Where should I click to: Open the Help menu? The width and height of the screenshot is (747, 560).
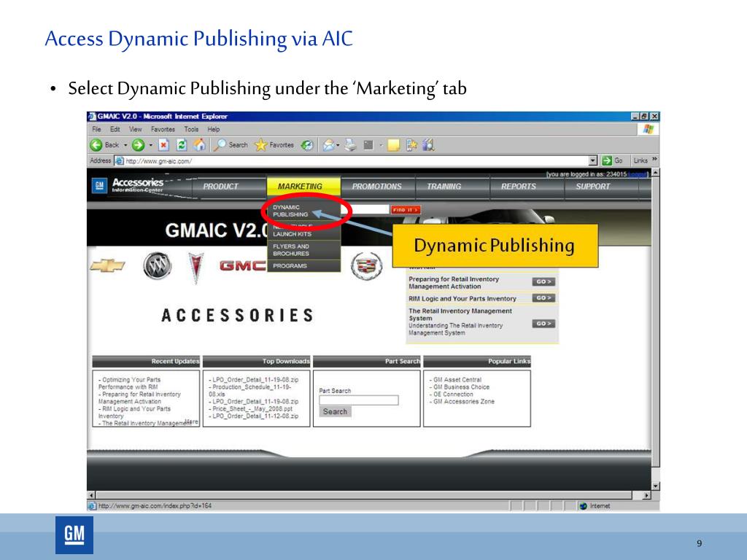tap(214, 129)
